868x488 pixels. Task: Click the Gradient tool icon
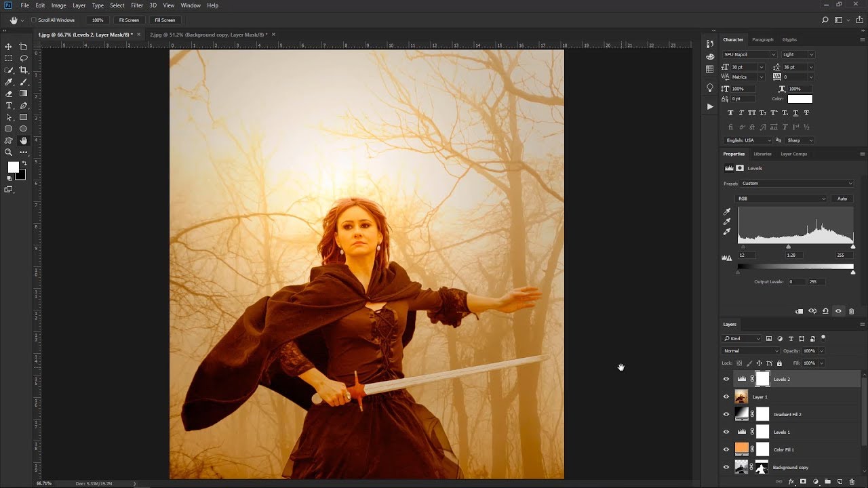pyautogui.click(x=24, y=94)
